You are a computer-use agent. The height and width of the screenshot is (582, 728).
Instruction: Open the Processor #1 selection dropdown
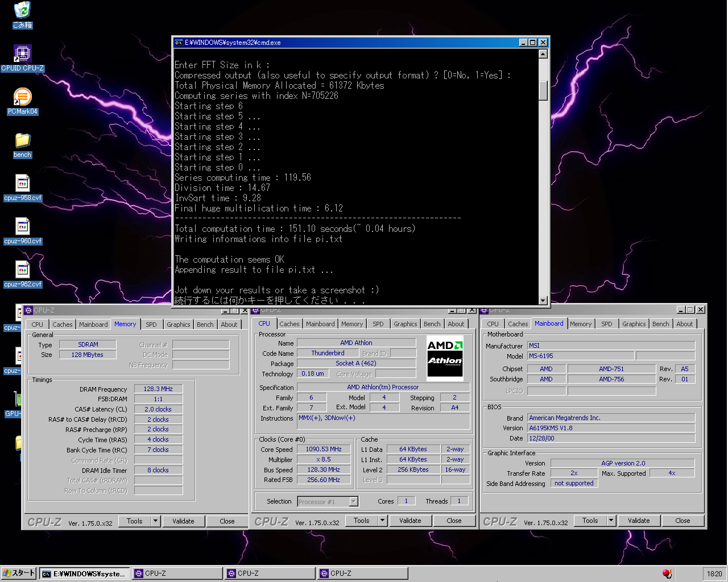(328, 501)
